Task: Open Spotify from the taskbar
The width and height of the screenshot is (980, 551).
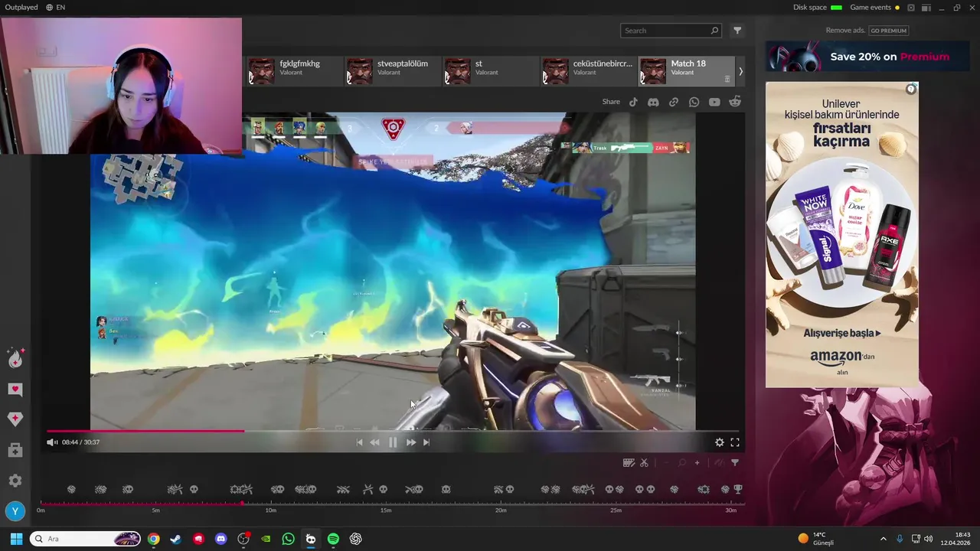Action: pyautogui.click(x=333, y=539)
